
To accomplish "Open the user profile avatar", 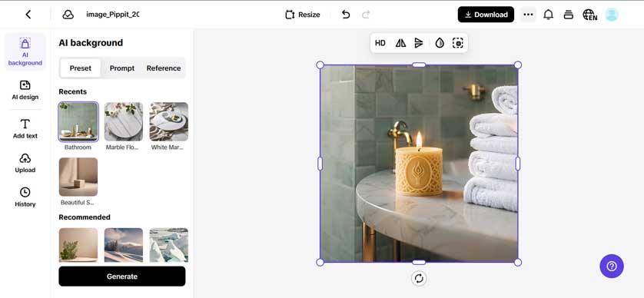I will click(x=612, y=15).
